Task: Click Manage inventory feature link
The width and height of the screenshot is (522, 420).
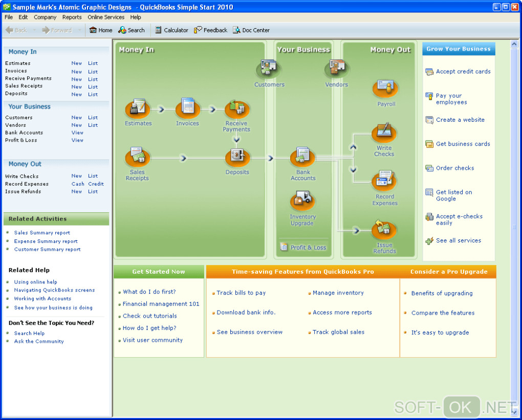Action: pos(338,293)
